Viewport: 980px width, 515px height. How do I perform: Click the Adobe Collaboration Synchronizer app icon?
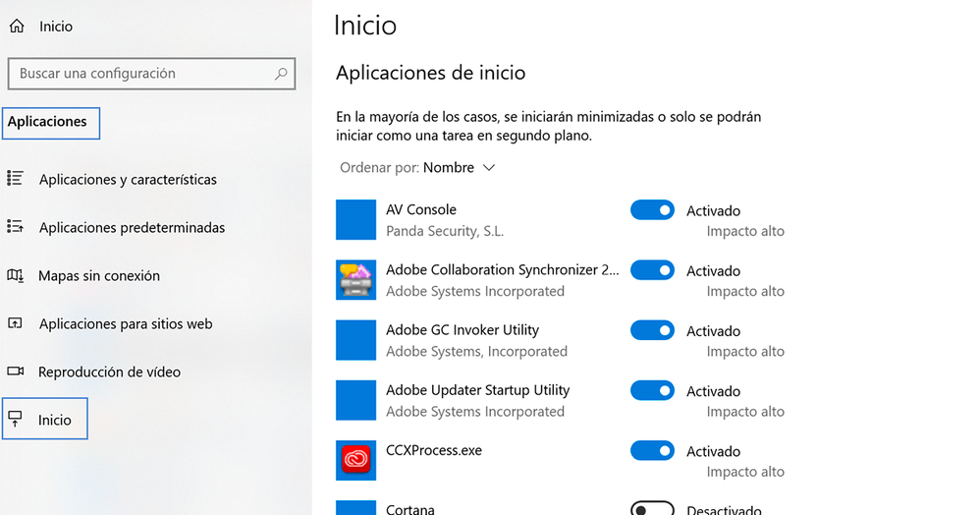coord(355,280)
